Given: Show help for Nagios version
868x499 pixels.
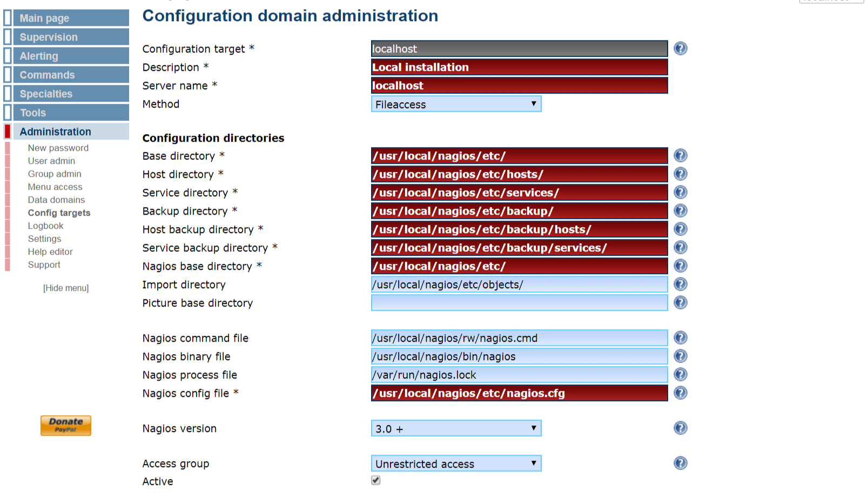Looking at the screenshot, I should tap(680, 428).
